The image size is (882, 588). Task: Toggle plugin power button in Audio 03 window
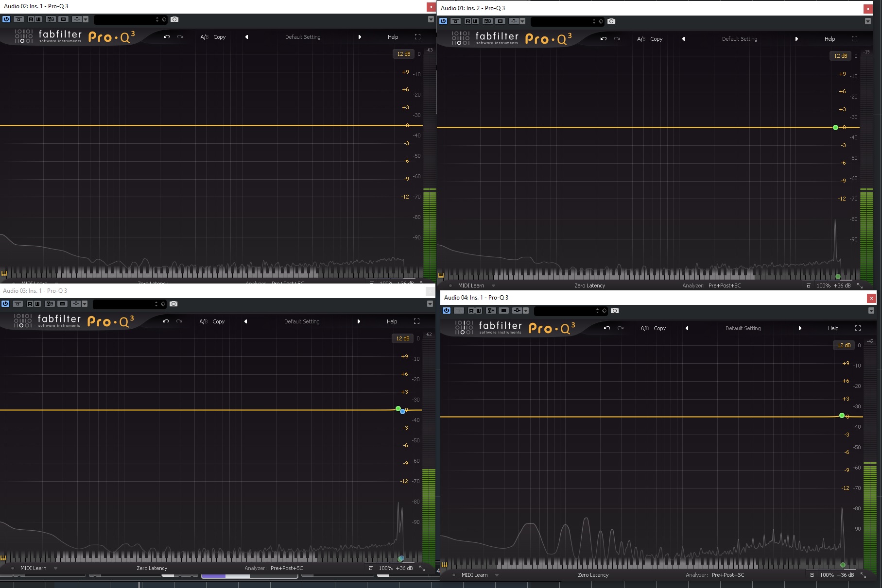(5, 304)
